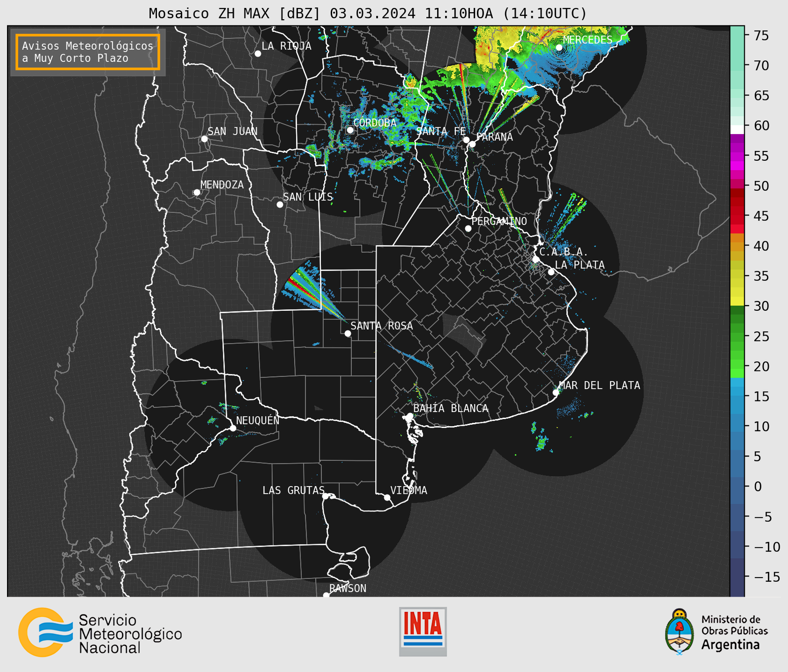Viewport: 788px width, 672px height.
Task: Select the Mendoza city marker
Action: coord(197,193)
